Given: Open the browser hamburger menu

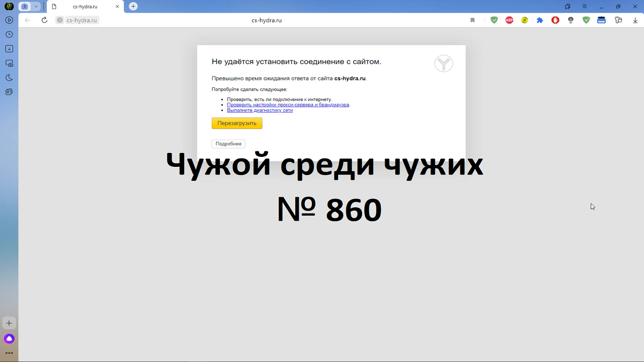Looking at the screenshot, I should 584,7.
